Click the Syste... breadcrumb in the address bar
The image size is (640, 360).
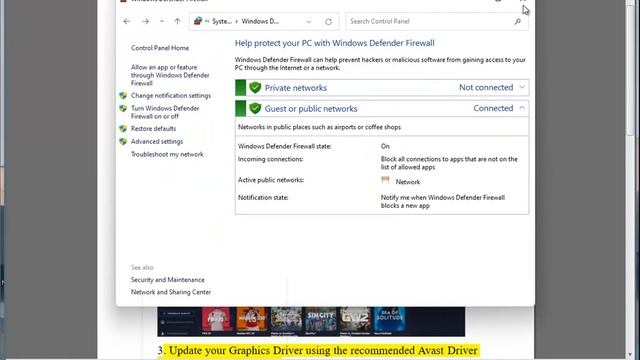(x=222, y=22)
